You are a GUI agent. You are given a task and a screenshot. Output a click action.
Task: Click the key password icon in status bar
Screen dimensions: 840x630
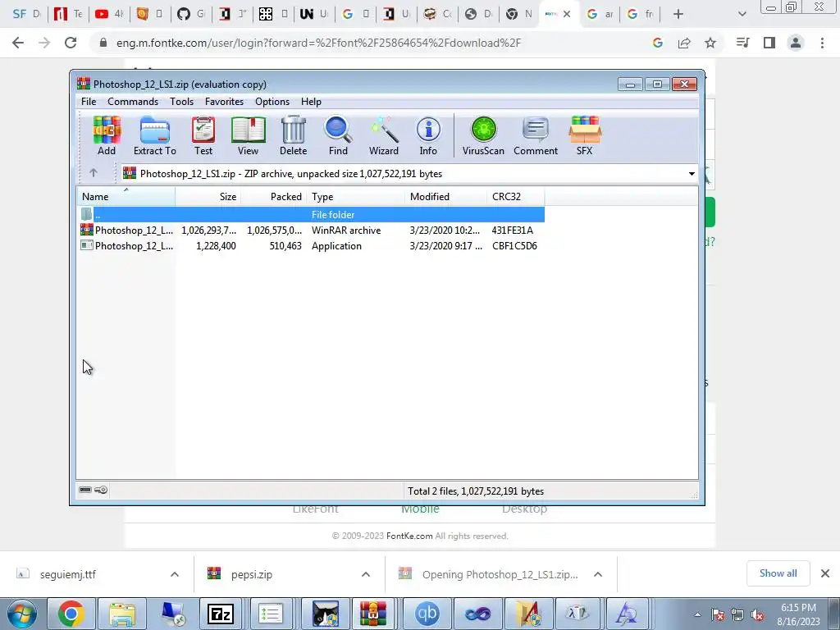[101, 490]
